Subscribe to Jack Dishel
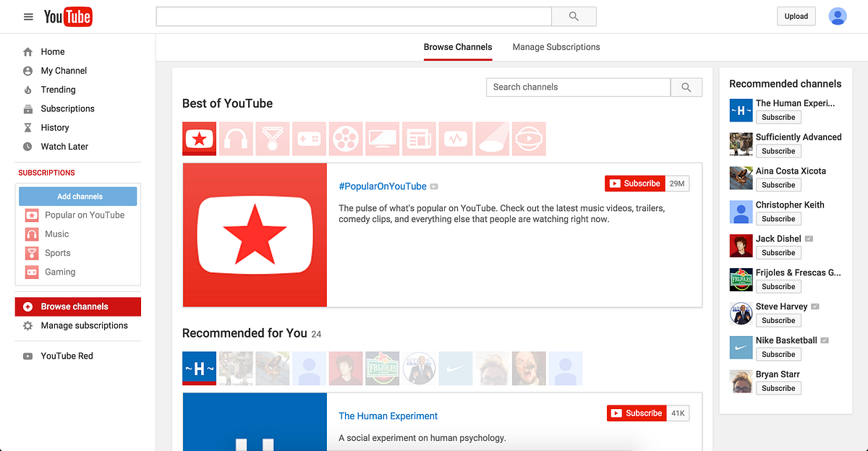Image resolution: width=868 pixels, height=451 pixels. (x=778, y=253)
